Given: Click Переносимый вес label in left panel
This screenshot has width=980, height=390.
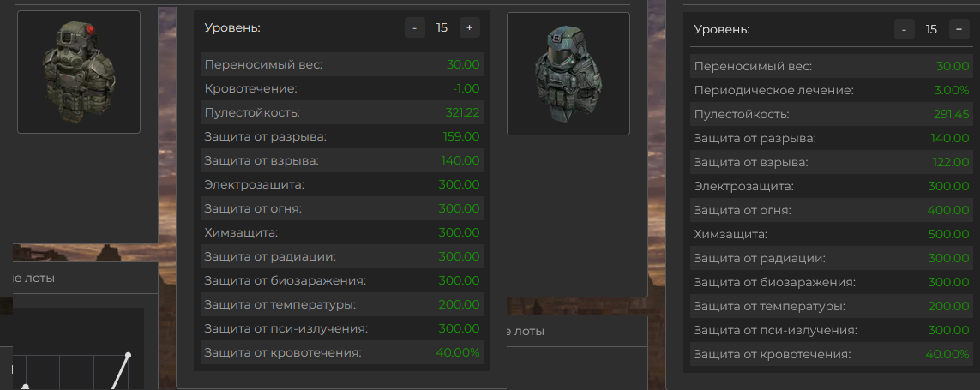Looking at the screenshot, I should point(264,64).
